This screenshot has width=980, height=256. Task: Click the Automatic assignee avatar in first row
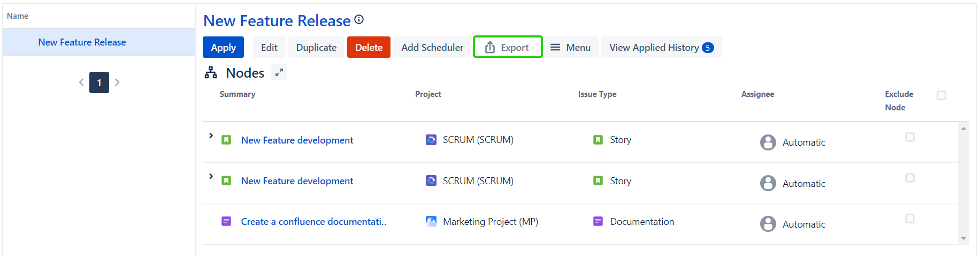[x=768, y=142]
